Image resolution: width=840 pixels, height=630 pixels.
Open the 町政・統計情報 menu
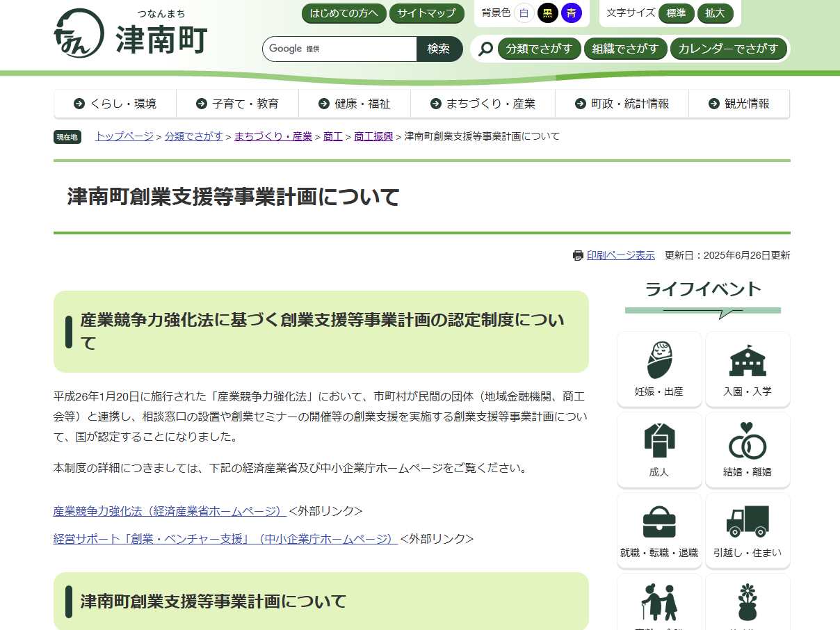point(622,104)
